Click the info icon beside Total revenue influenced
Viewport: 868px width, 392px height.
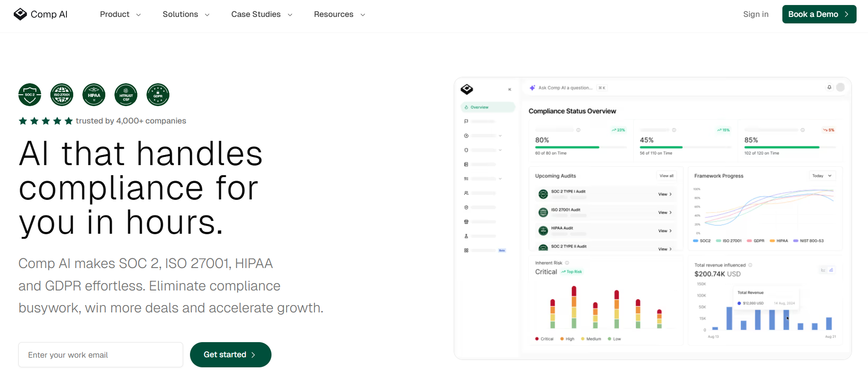(750, 265)
